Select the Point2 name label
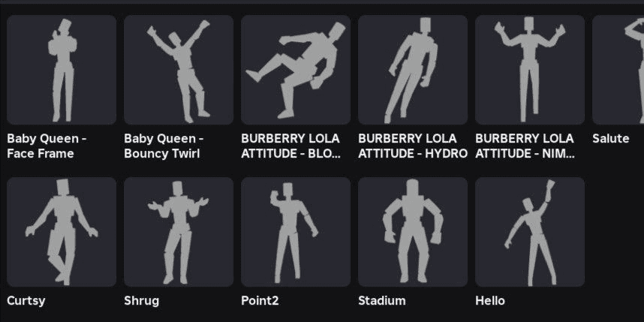644x322 pixels. 260,301
